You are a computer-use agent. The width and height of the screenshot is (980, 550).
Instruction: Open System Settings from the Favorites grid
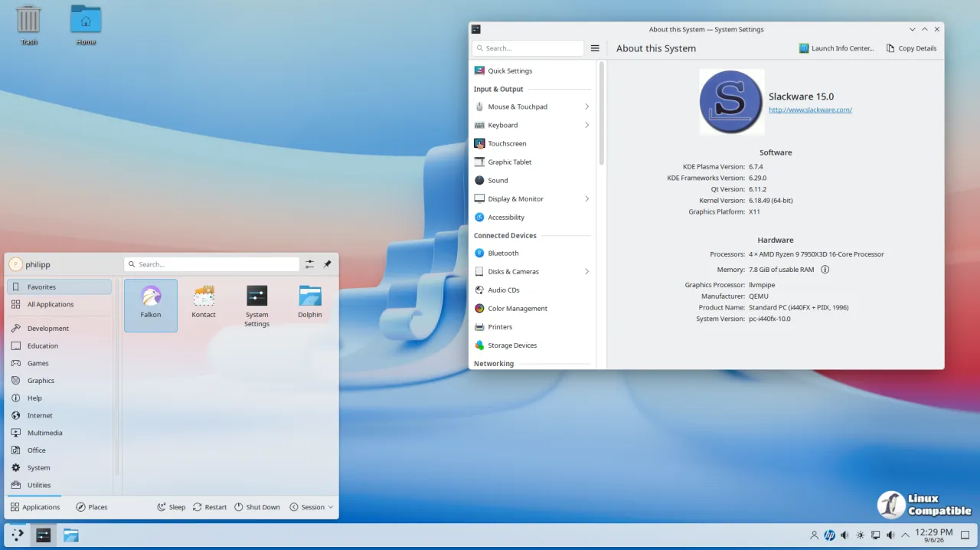[x=256, y=305]
